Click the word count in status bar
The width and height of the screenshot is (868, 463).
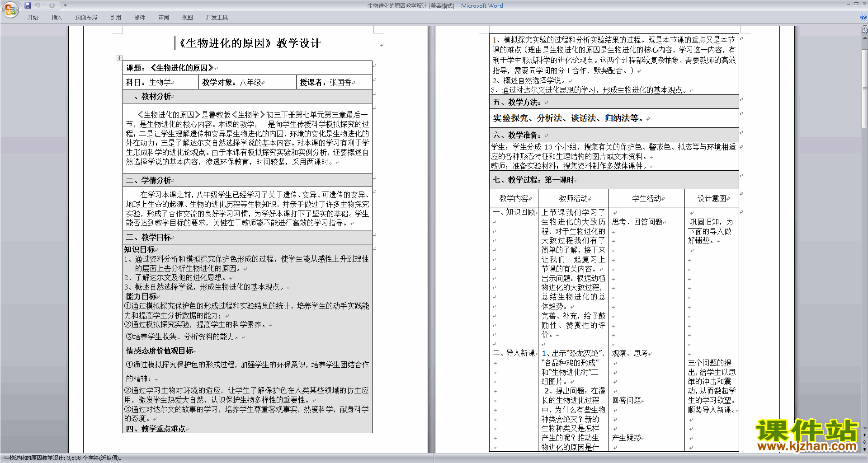[63, 458]
